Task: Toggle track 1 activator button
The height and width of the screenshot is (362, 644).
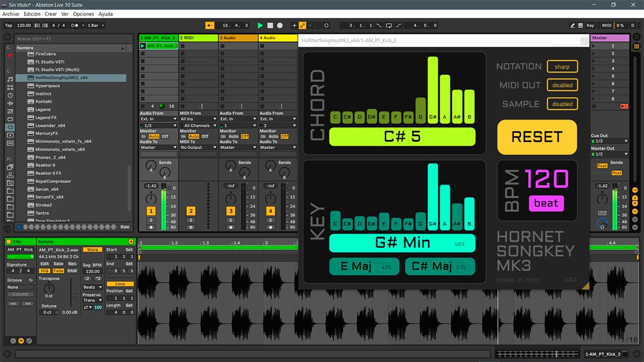Action: click(151, 211)
